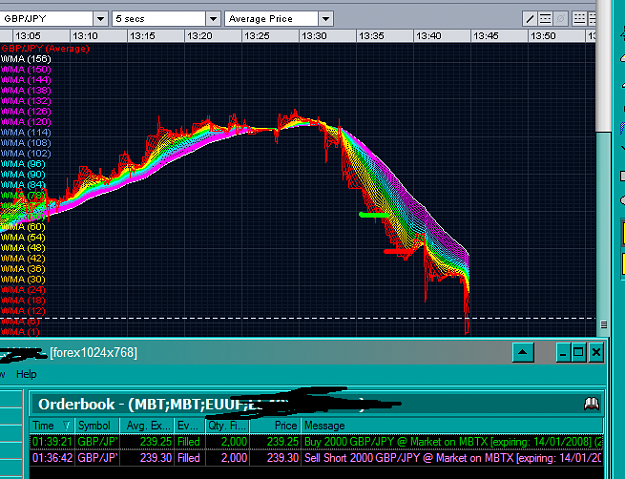Click the WMA (1) legend entry
Viewport: 625px width, 479px height.
tap(20, 332)
